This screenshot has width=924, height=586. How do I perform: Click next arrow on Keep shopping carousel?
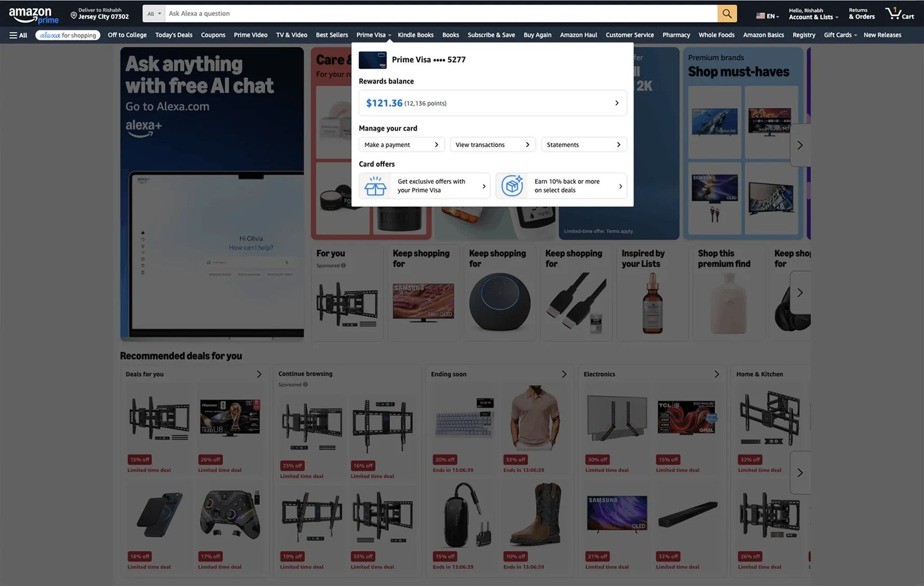click(x=800, y=292)
